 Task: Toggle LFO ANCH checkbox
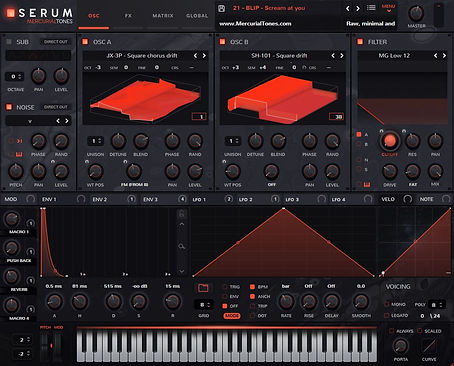coord(252,296)
